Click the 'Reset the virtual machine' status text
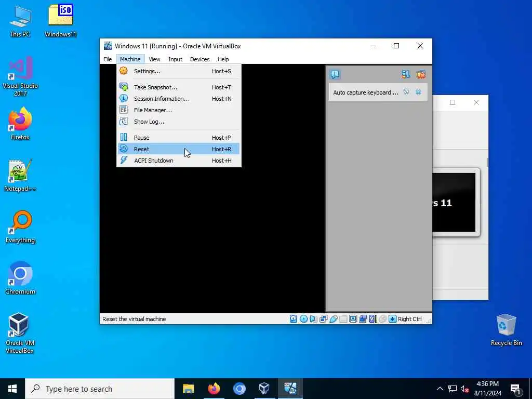This screenshot has height=399, width=532. [x=134, y=319]
